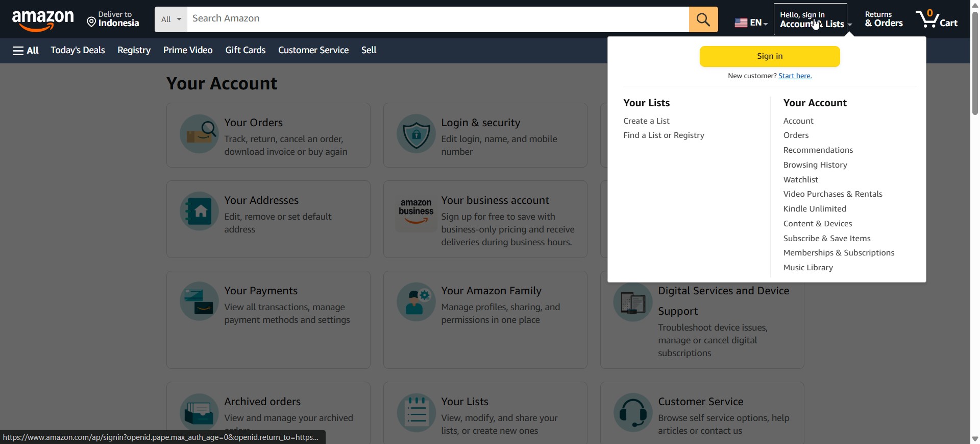Click the Your Orders package icon
The height and width of the screenshot is (444, 980).
pos(199,134)
